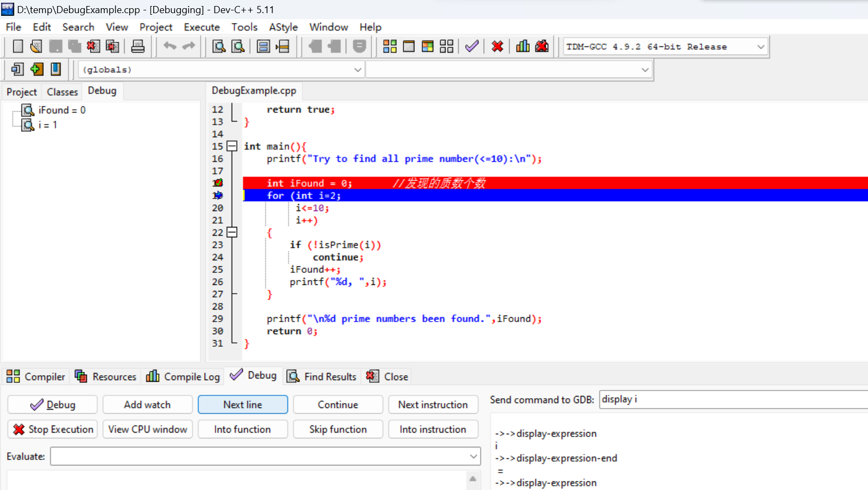This screenshot has height=490, width=868.
Task: Switch to the Resources bottom tab
Action: [x=106, y=376]
